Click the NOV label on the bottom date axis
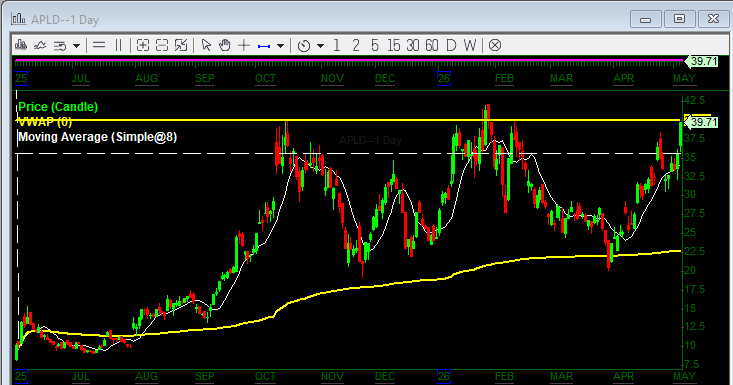Screen dimensions: 733x385 [332, 376]
